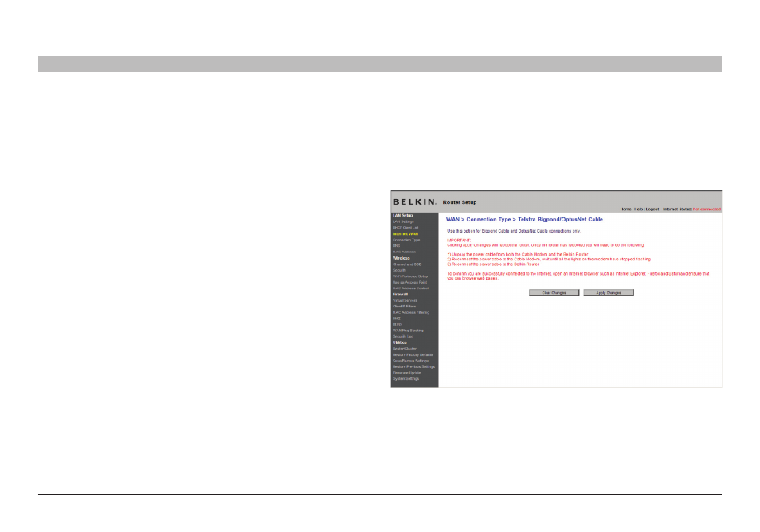Click the BELKIN logo

(x=414, y=202)
